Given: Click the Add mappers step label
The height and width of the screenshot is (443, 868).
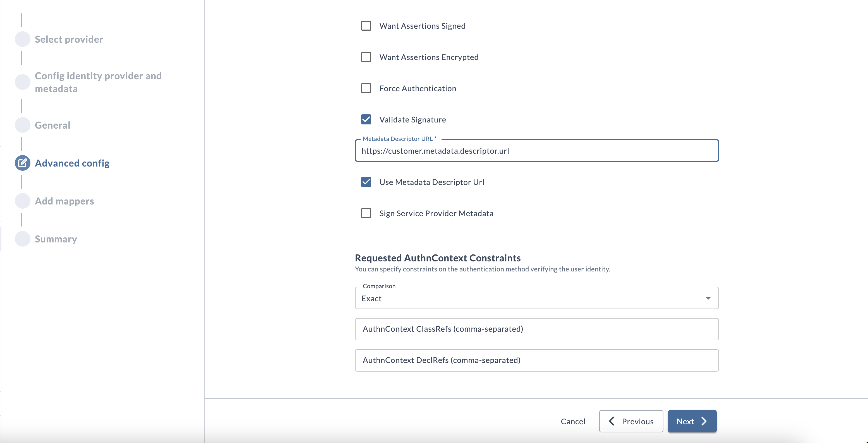Looking at the screenshot, I should pos(64,201).
